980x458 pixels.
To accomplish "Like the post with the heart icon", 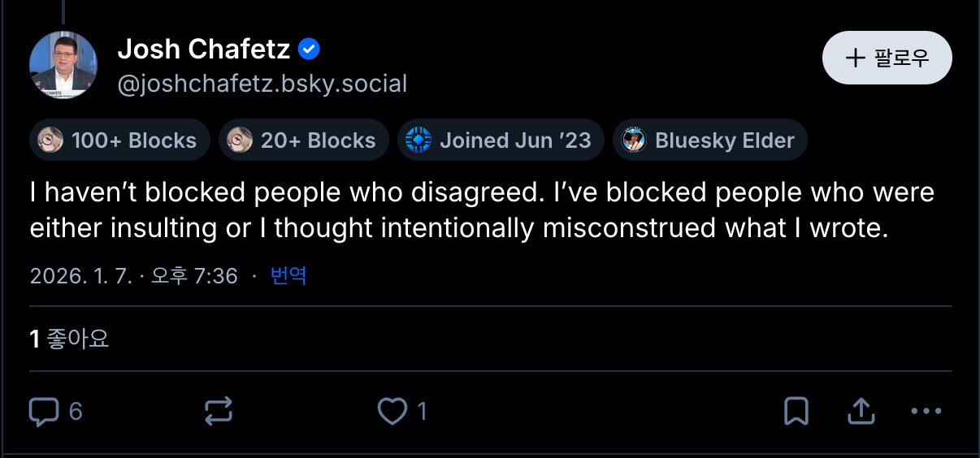I will (x=392, y=412).
